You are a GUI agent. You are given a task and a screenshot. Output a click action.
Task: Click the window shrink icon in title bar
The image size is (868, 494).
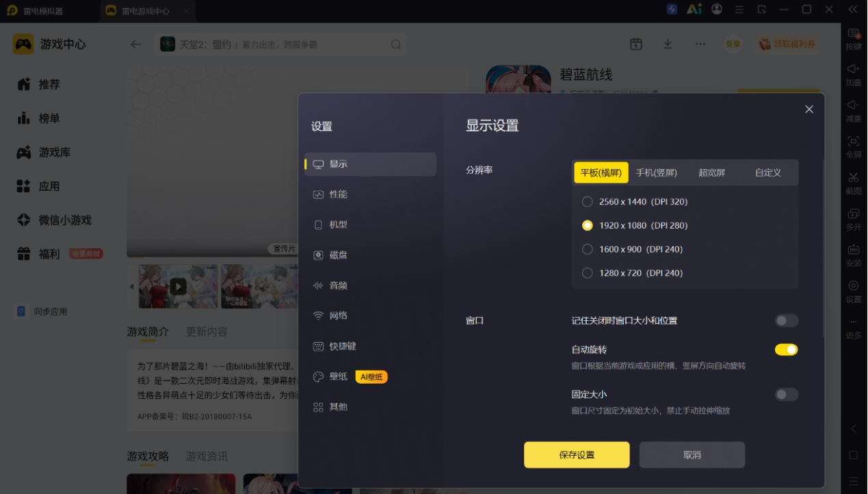(x=762, y=10)
